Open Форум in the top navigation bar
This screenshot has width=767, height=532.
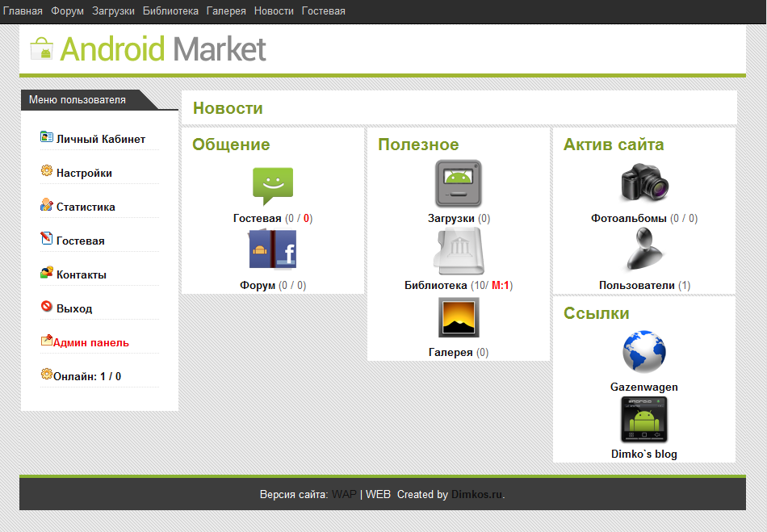point(68,10)
